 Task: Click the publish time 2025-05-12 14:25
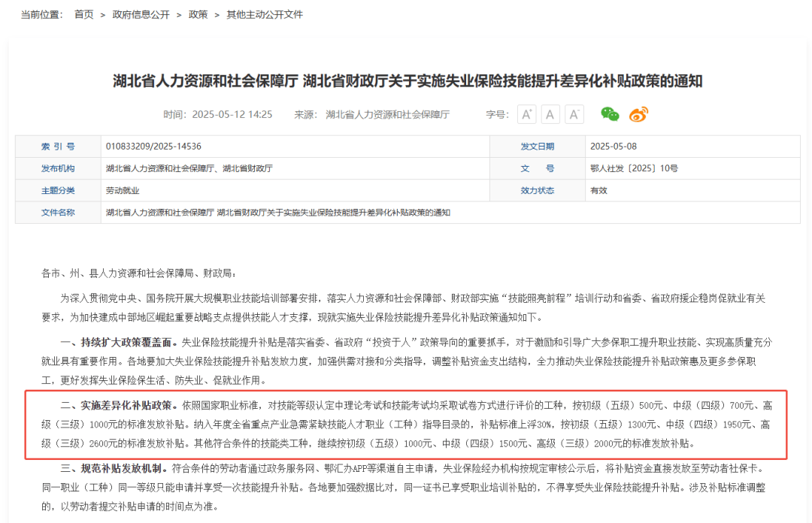(232, 115)
